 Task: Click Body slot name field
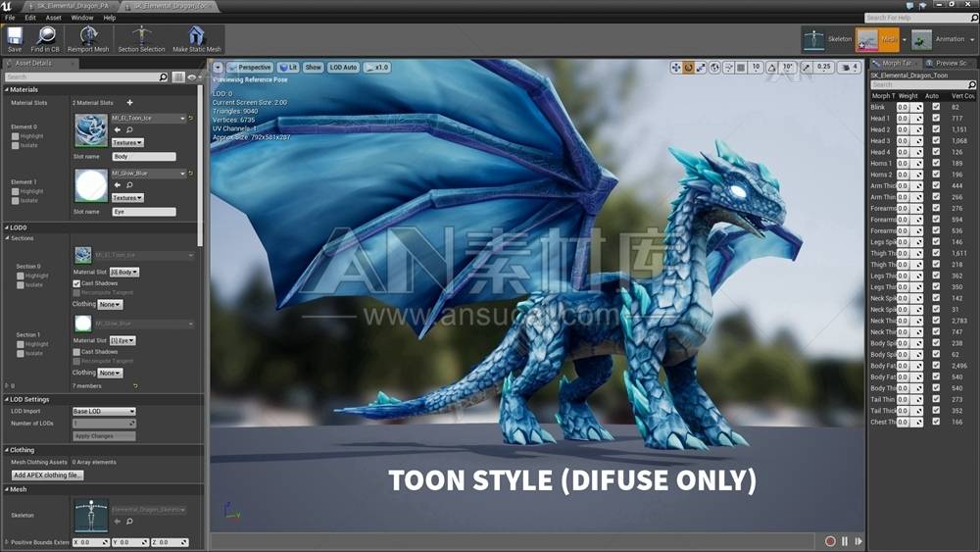pos(144,157)
